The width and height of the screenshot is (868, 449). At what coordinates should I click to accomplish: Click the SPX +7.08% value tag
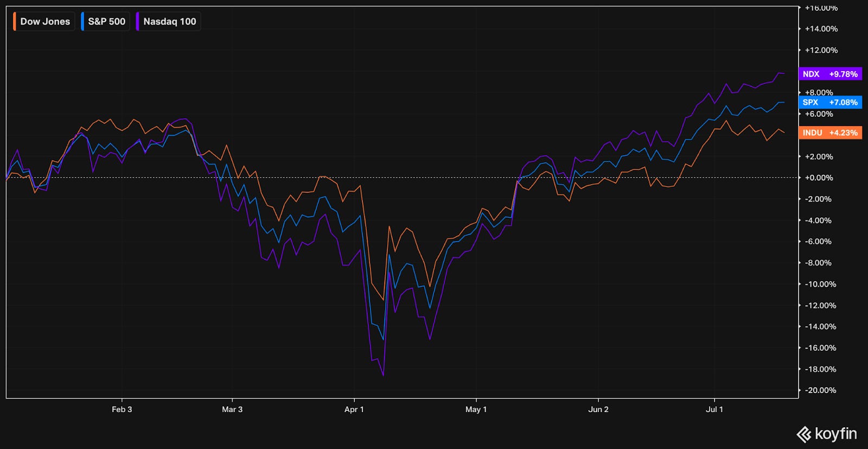pyautogui.click(x=830, y=102)
